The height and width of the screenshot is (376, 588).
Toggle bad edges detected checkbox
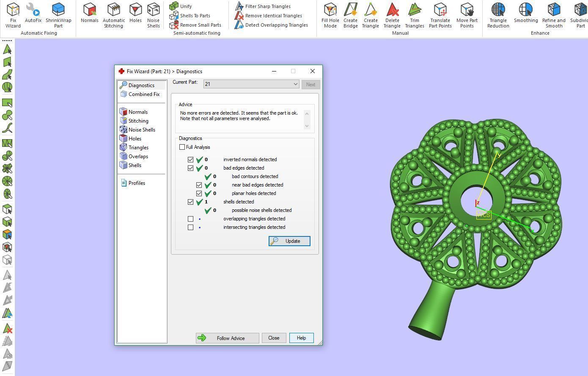[190, 168]
